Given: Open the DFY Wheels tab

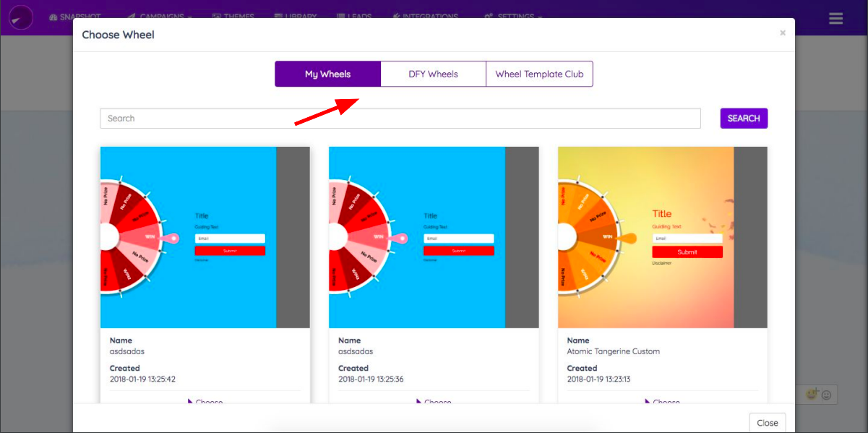Looking at the screenshot, I should click(x=433, y=74).
